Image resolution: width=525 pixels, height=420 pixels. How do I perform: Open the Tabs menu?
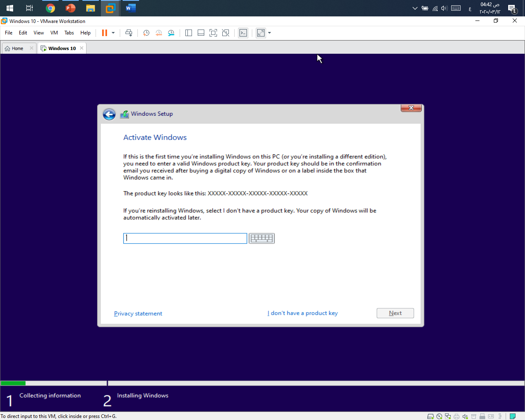[69, 33]
